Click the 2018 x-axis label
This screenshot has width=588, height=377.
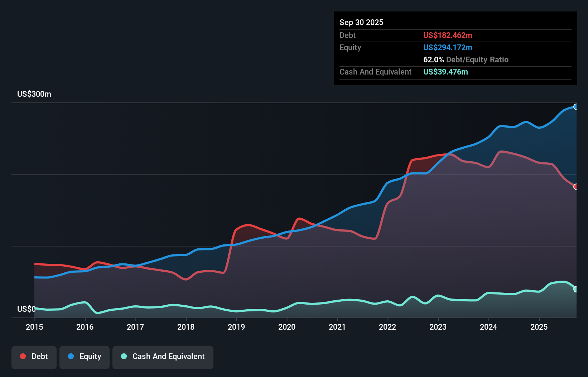(186, 327)
